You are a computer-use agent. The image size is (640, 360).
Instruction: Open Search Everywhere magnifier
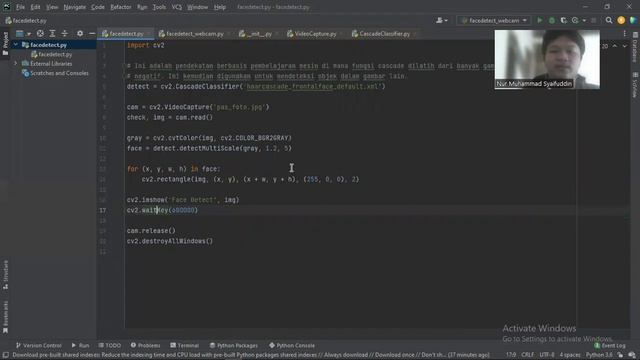pos(609,20)
